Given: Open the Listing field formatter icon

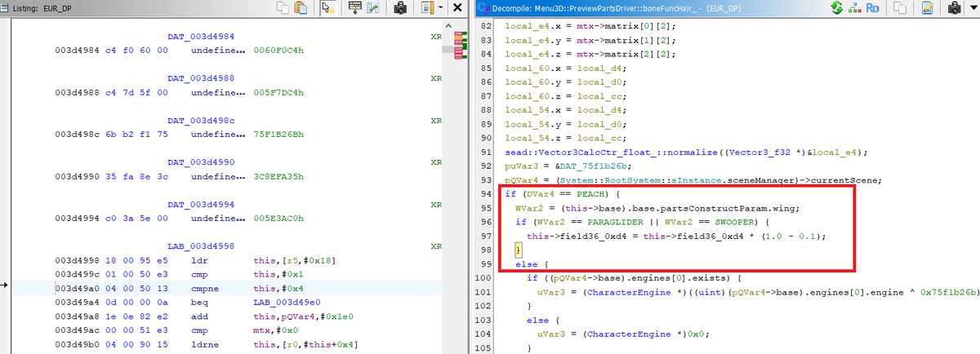Looking at the screenshot, I should pyautogui.click(x=355, y=8).
